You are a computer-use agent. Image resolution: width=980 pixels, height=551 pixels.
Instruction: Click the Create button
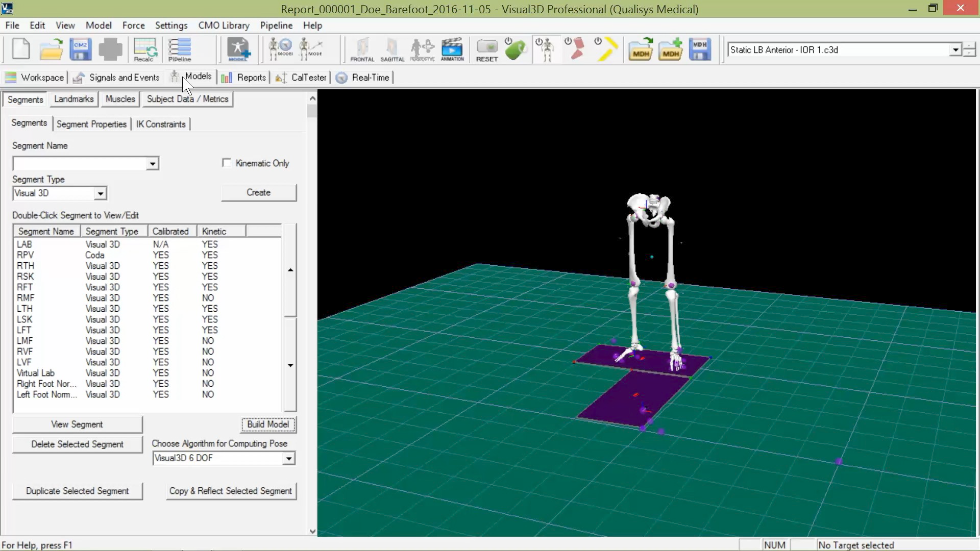[x=259, y=192]
